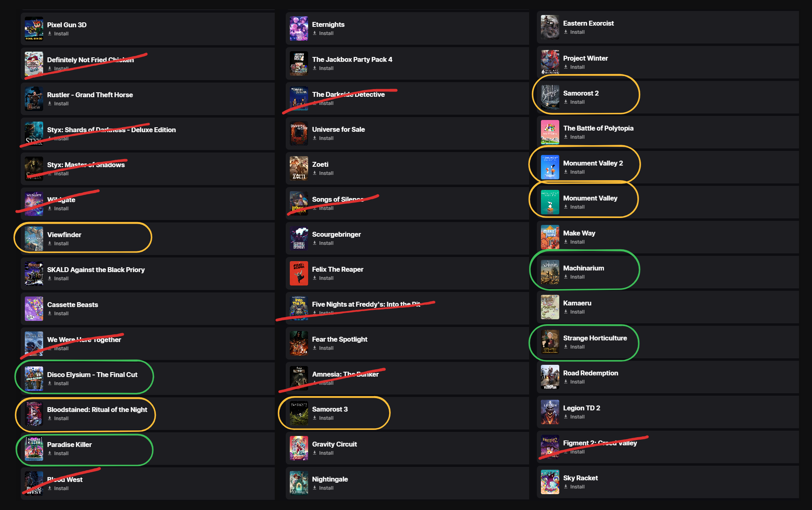Select the Cassette Beasts cover art

34,309
